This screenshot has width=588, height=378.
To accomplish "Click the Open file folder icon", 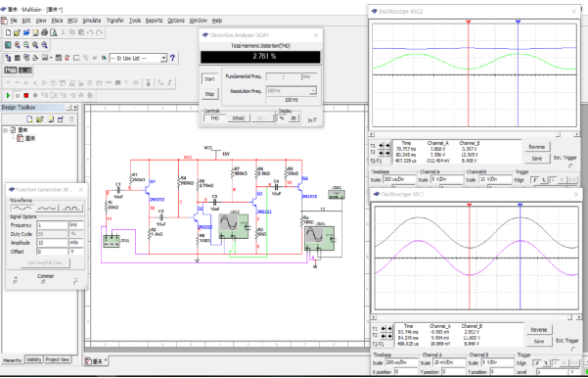I will click(x=18, y=32).
